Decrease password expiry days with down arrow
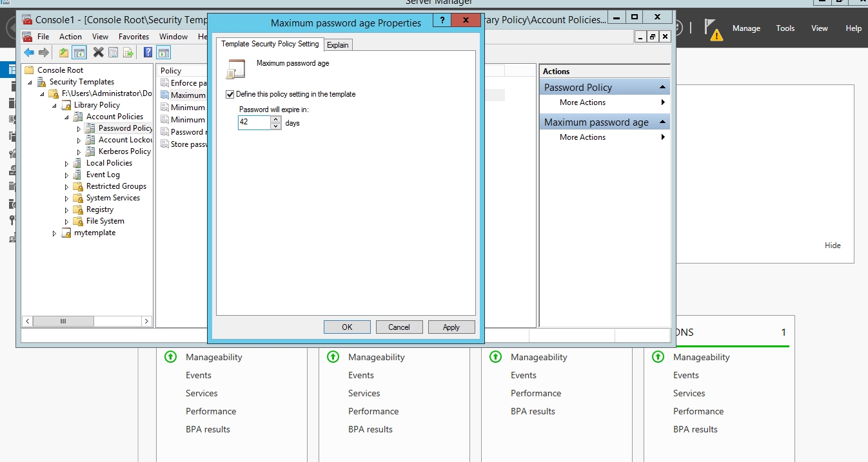868x462 pixels. (276, 126)
